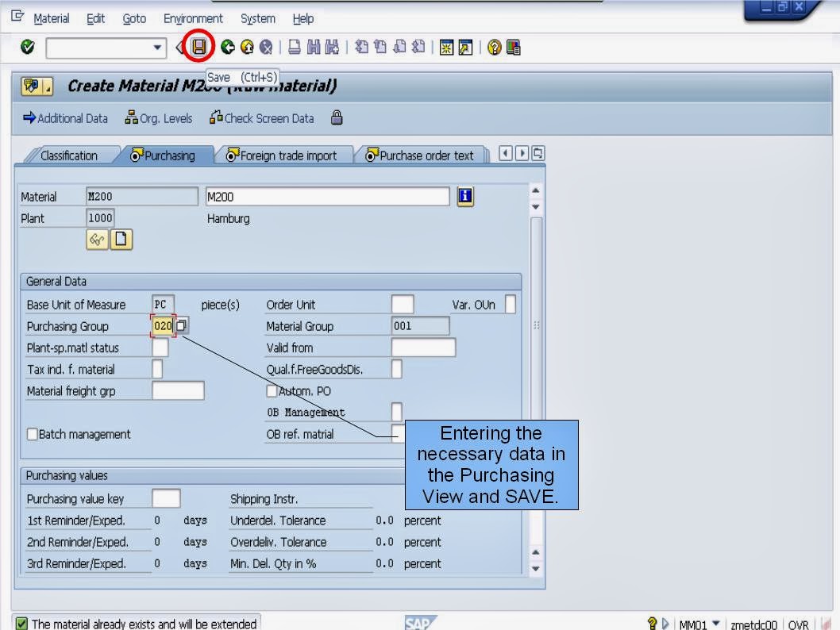Open the Purchasing Group search help
The image size is (840, 630).
(x=181, y=325)
